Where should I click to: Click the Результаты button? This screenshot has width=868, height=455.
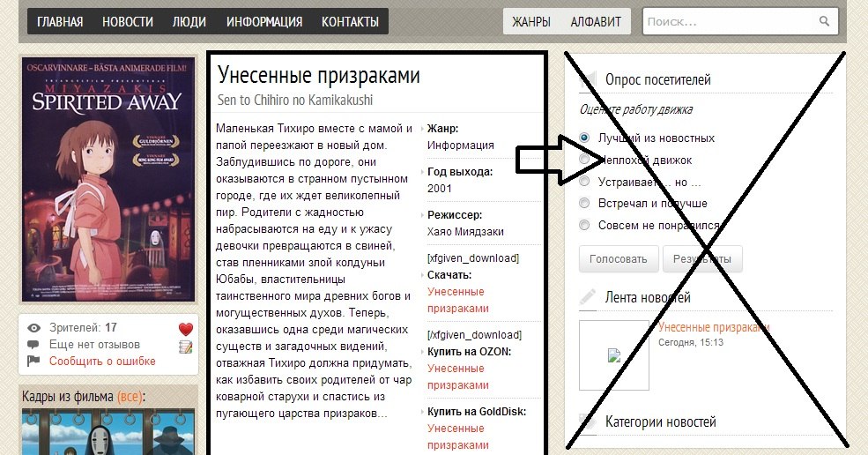(702, 259)
